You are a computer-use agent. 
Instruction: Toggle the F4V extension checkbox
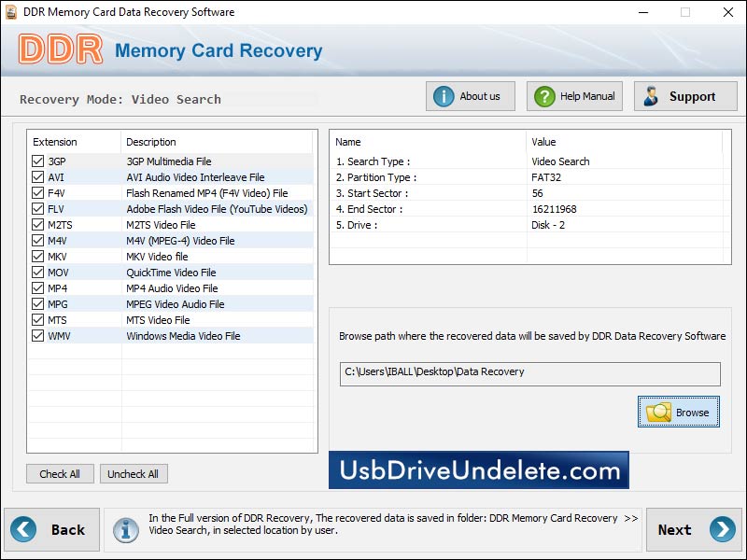point(37,193)
